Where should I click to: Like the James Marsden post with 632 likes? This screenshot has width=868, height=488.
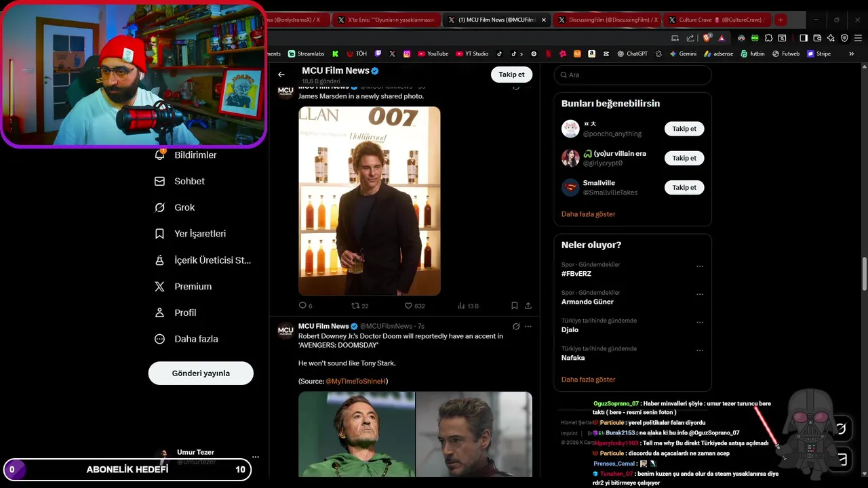point(414,306)
